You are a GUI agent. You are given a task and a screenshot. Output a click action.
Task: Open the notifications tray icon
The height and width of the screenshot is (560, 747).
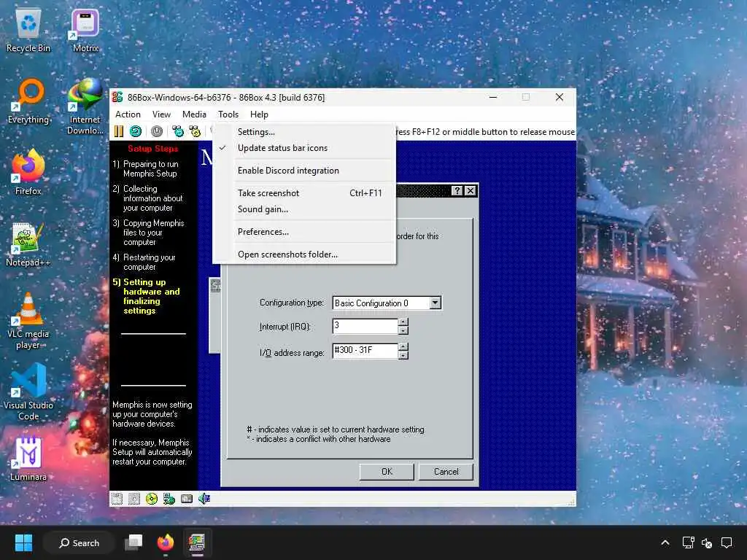pos(727,542)
